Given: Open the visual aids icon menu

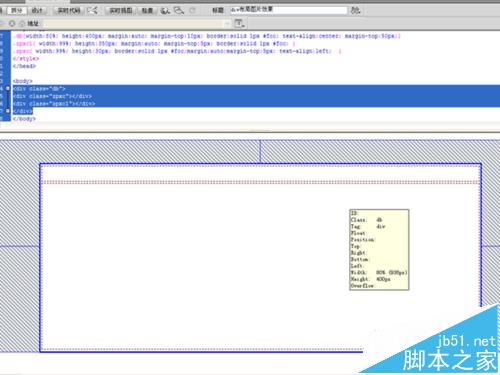Looking at the screenshot, I should click(179, 11).
